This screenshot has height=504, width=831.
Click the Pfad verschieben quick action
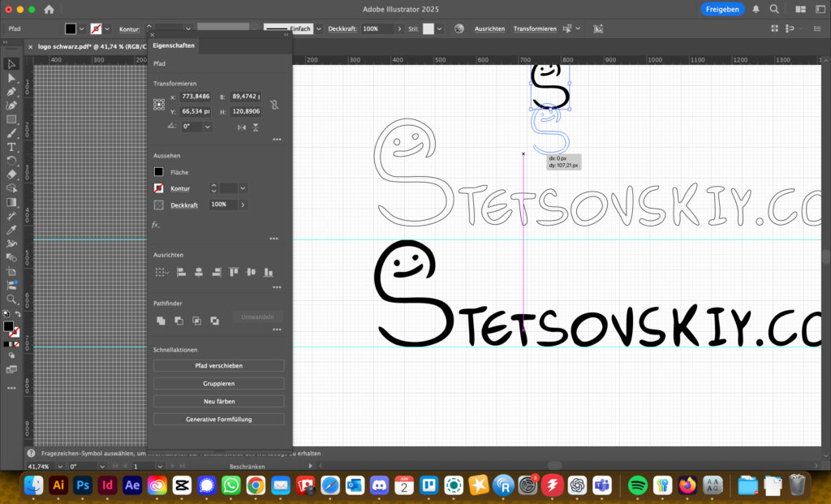(219, 366)
